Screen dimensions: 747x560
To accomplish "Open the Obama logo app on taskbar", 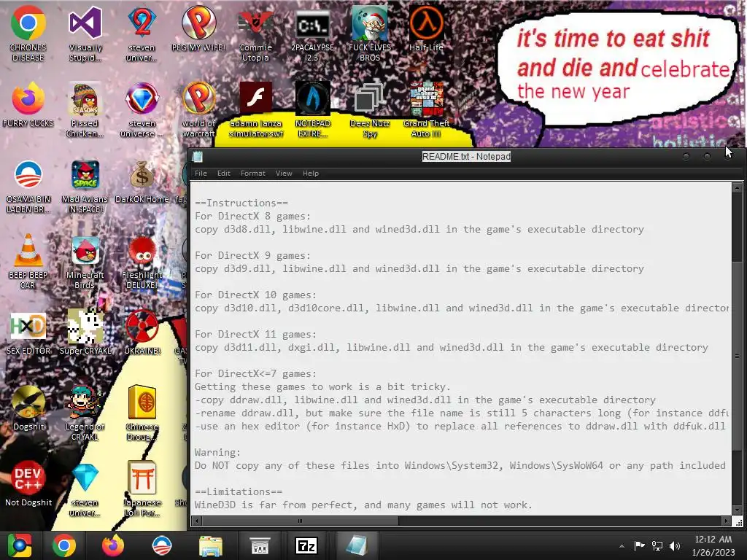I will click(161, 545).
